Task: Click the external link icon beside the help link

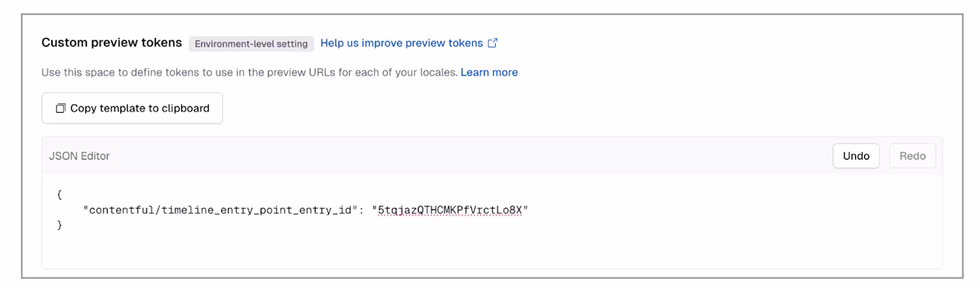Action: 492,43
